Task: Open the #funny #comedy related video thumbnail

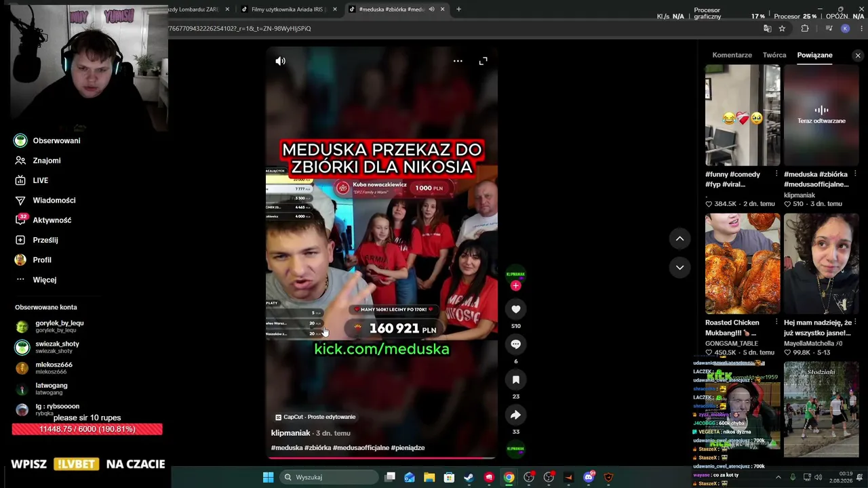Action: pyautogui.click(x=743, y=115)
